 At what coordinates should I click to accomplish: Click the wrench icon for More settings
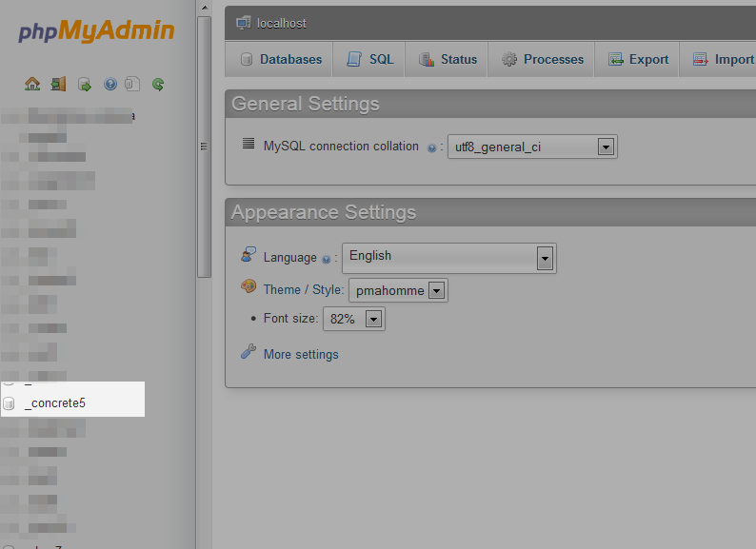tap(249, 352)
